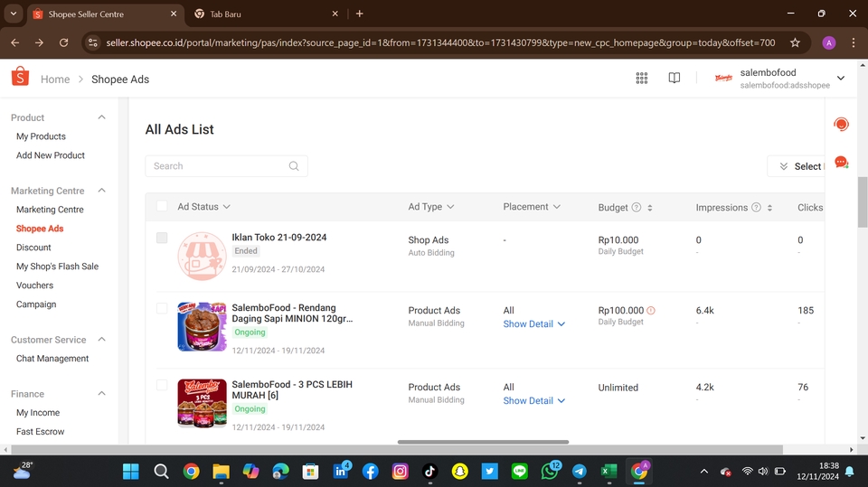The image size is (868, 487).
Task: Click the bottom page horizontal scrollbar
Action: coord(397,449)
